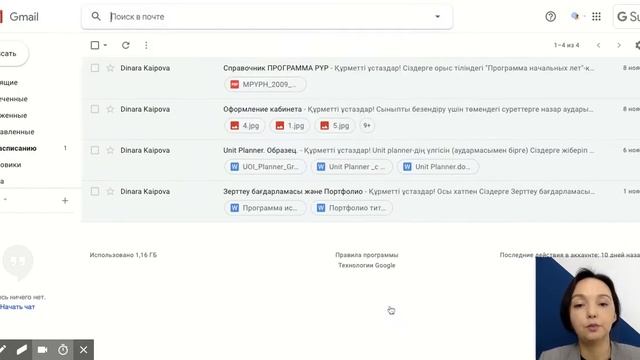Star the Справочник ПРОГРАММА PYP email
640x360 pixels.
pyautogui.click(x=110, y=68)
